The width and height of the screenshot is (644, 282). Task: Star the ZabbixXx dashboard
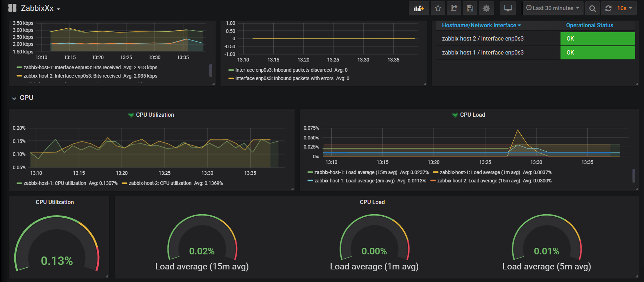click(438, 8)
